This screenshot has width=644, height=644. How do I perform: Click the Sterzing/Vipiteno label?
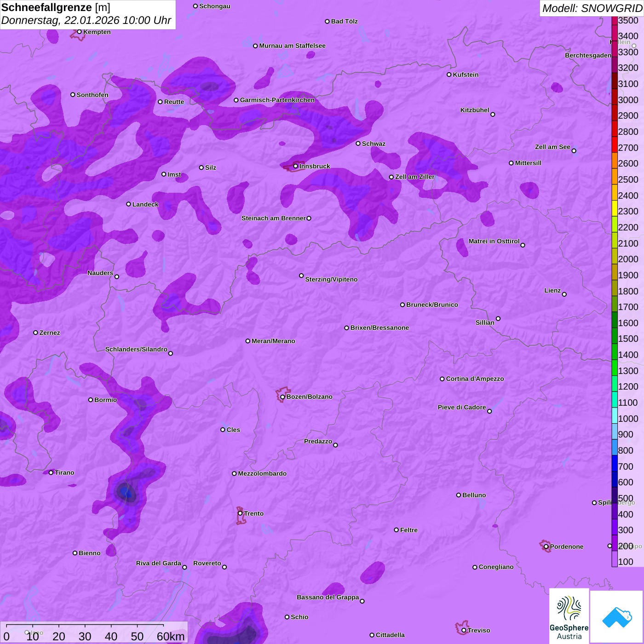332,279
